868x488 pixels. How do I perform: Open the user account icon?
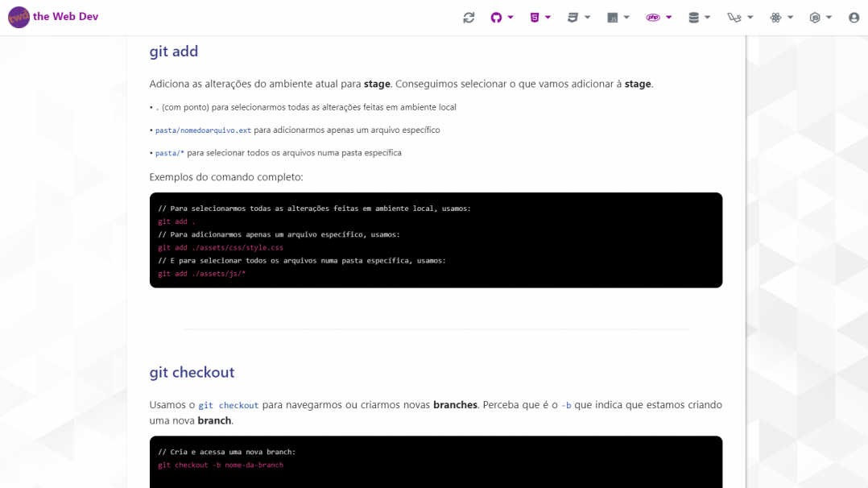coord(854,17)
